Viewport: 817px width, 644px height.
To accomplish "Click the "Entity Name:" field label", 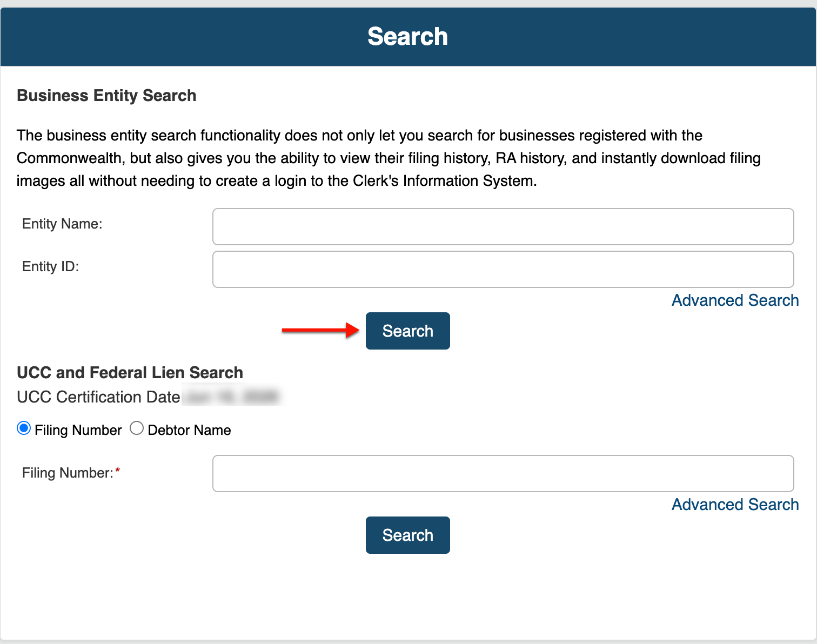I will pos(62,224).
